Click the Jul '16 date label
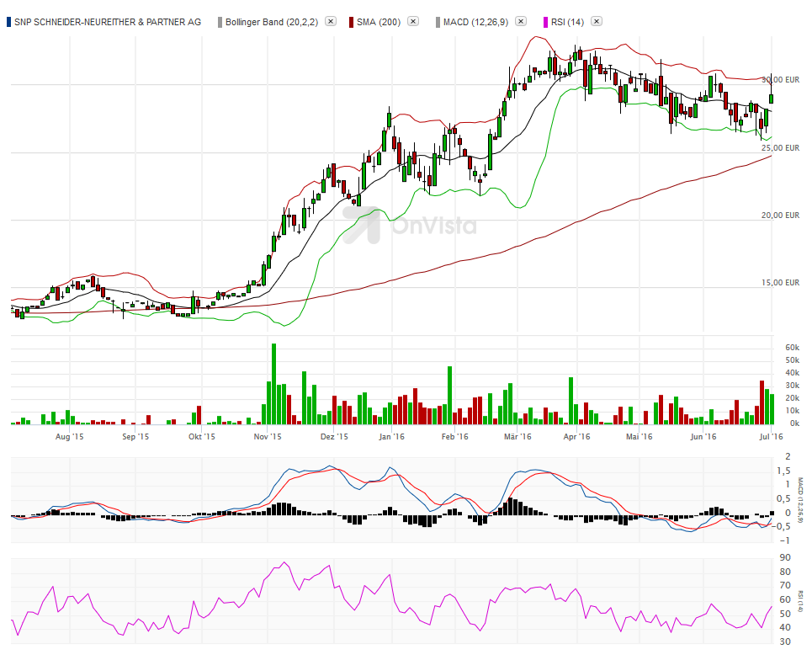This screenshot has height=660, width=812. [771, 437]
